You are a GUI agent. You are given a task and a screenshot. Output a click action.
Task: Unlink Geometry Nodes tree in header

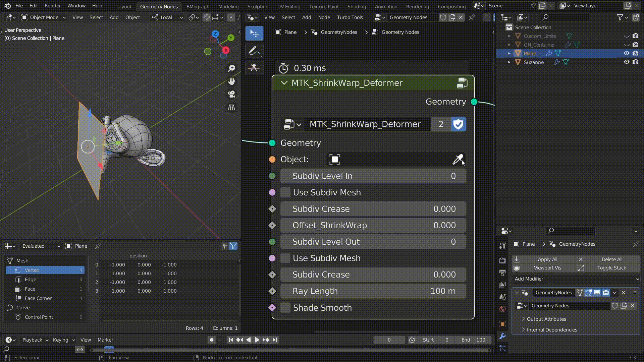click(x=461, y=17)
